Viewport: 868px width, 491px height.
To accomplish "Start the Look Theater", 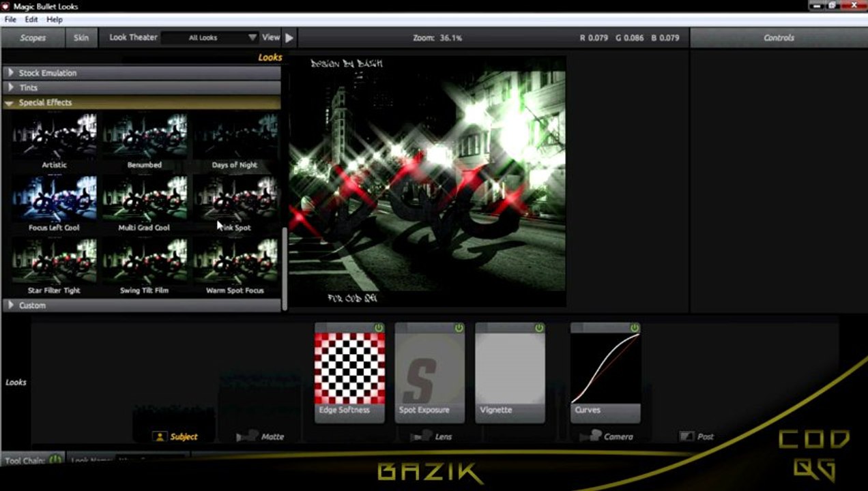I will (133, 38).
